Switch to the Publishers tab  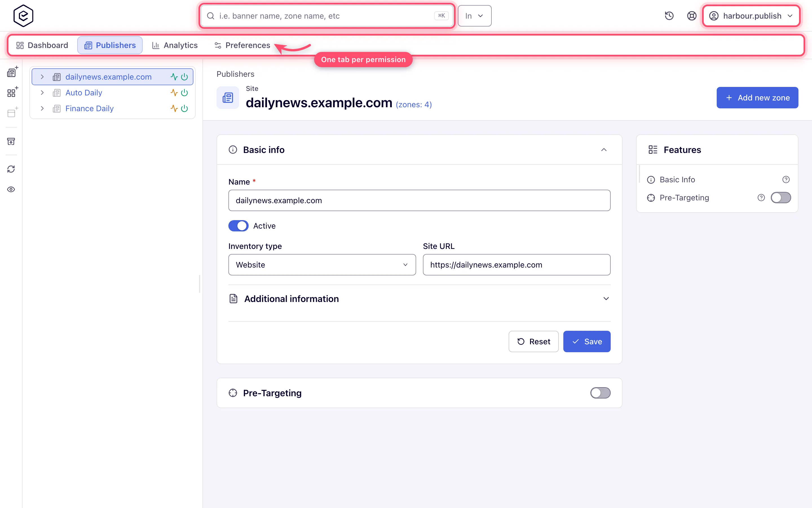pos(110,45)
